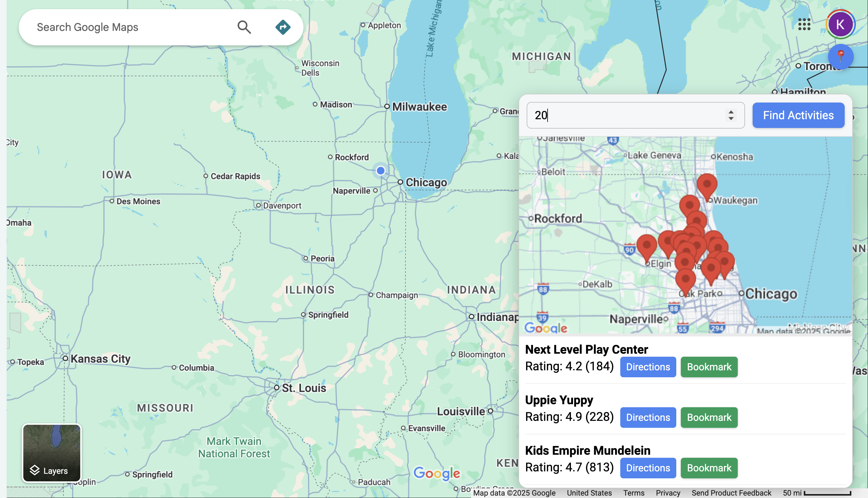This screenshot has height=498, width=868.
Task: Open the Google apps grid
Action: tap(804, 24)
